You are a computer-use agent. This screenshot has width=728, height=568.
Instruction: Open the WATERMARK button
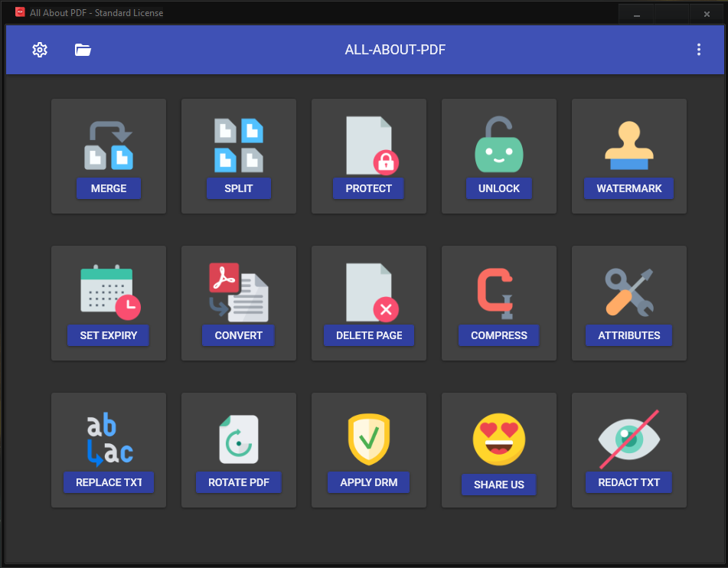click(629, 188)
